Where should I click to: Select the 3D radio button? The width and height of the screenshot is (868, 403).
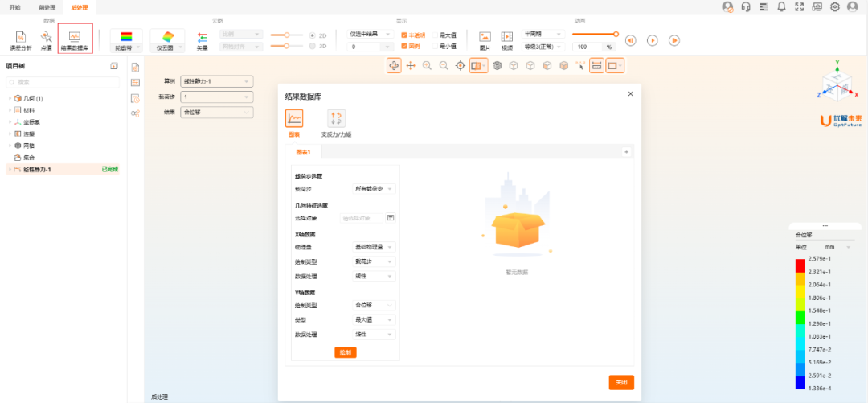pos(313,46)
